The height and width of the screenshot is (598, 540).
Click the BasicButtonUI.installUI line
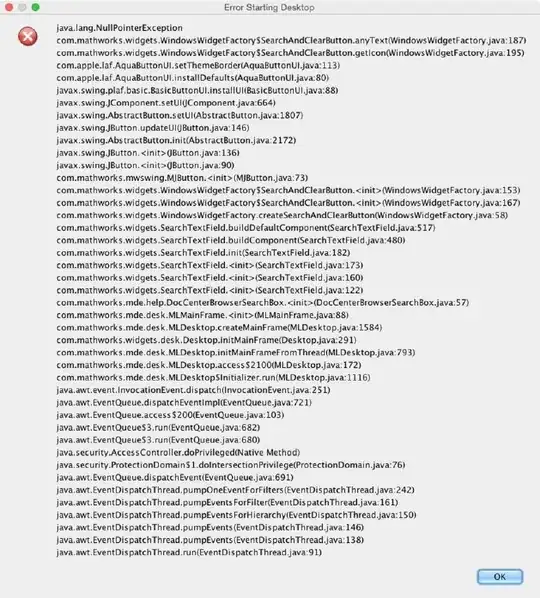(197, 90)
